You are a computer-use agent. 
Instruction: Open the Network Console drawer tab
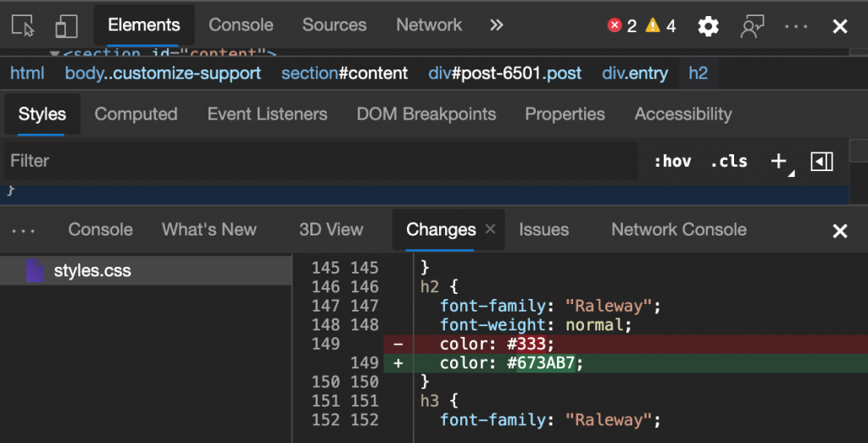679,230
